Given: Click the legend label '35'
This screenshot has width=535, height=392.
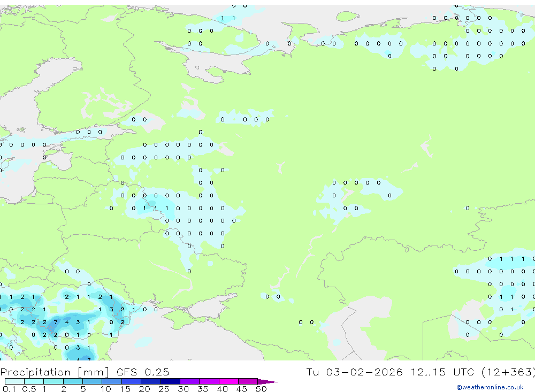Looking at the screenshot, I should coord(203,389).
